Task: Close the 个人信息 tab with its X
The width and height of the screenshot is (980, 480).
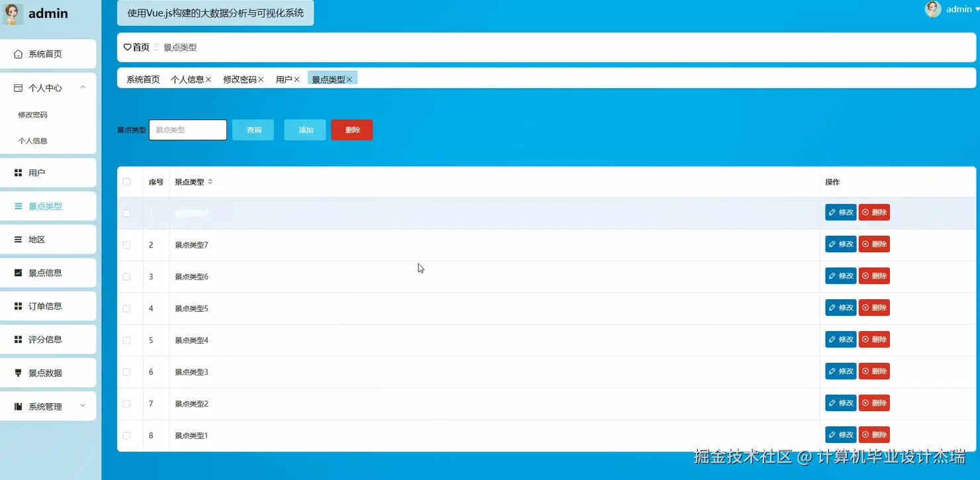Action: point(208,79)
